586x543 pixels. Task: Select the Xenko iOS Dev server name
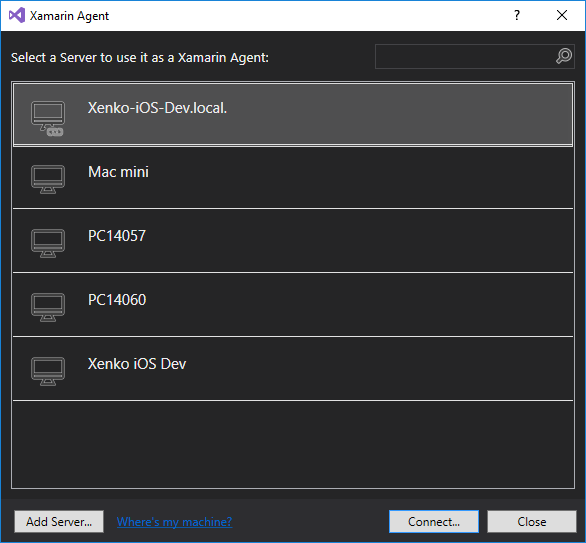tap(137, 364)
